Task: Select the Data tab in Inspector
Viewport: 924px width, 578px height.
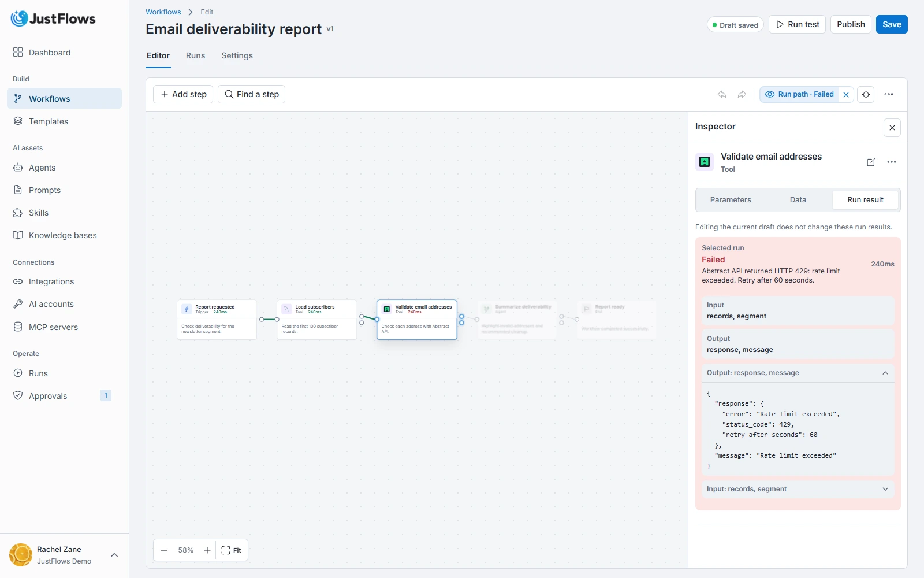Action: (798, 200)
